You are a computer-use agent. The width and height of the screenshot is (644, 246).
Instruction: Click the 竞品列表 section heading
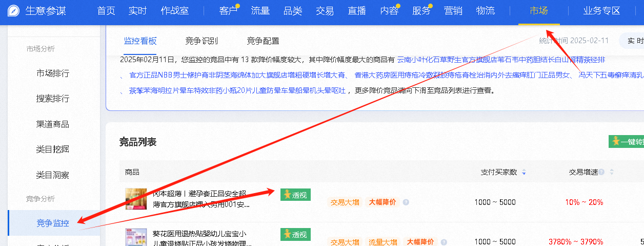[x=138, y=142]
